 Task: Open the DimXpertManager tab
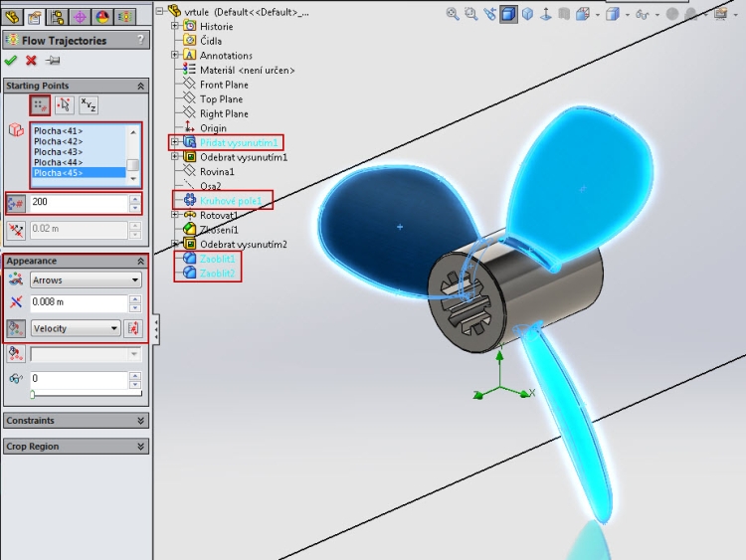(x=80, y=17)
